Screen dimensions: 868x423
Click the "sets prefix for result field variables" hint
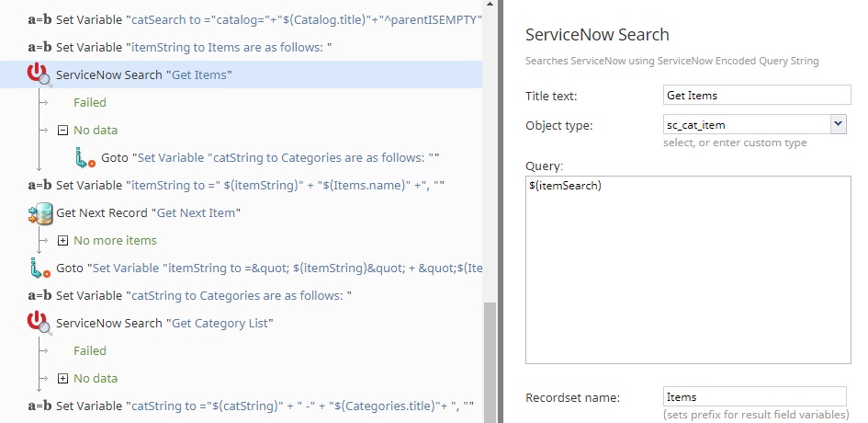[756, 414]
